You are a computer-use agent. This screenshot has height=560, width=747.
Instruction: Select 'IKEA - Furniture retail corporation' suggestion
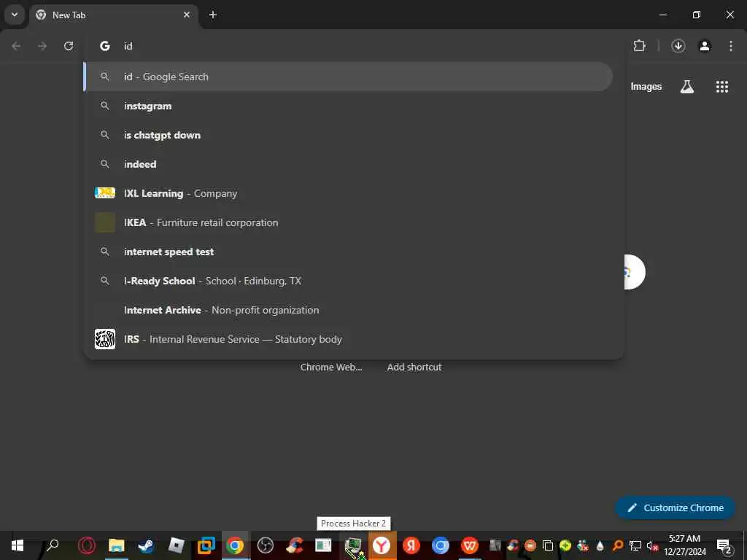(349, 222)
